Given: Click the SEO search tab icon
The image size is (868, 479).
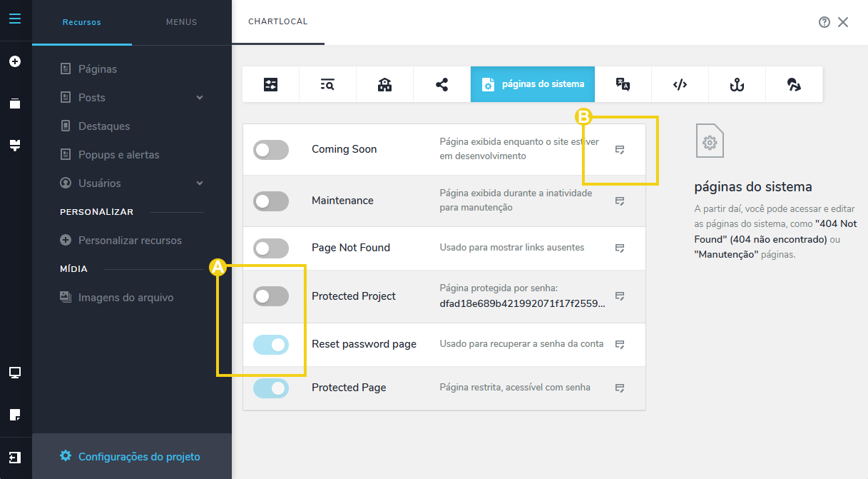Looking at the screenshot, I should pos(327,85).
